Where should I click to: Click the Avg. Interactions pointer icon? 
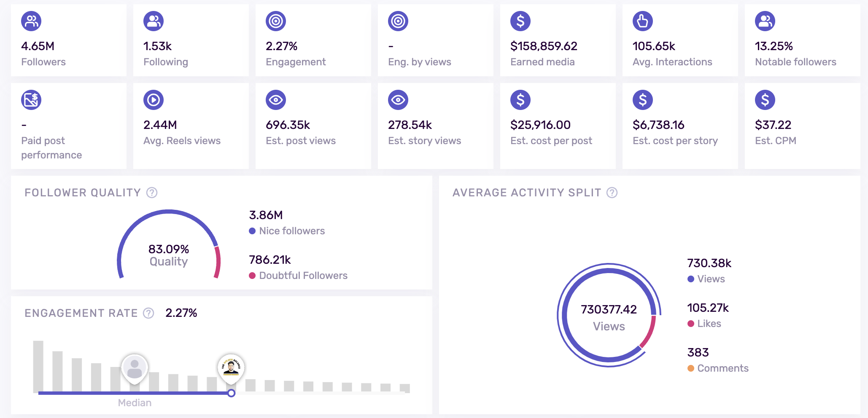click(643, 21)
